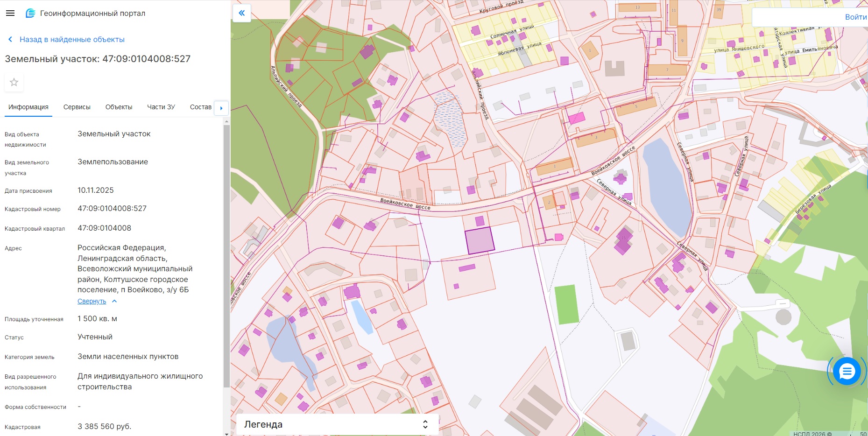Click the date value 10.11.2025
Viewport: 868px width, 436px height.
tap(96, 190)
